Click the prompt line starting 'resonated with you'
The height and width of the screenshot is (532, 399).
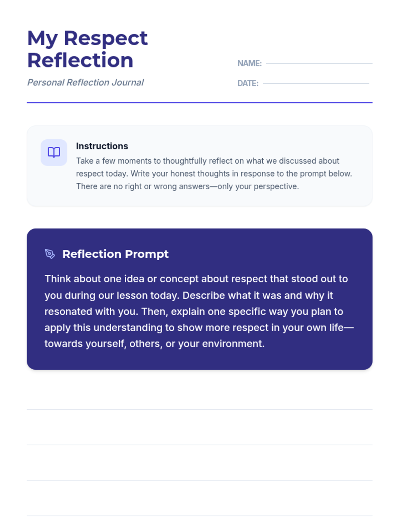(194, 312)
